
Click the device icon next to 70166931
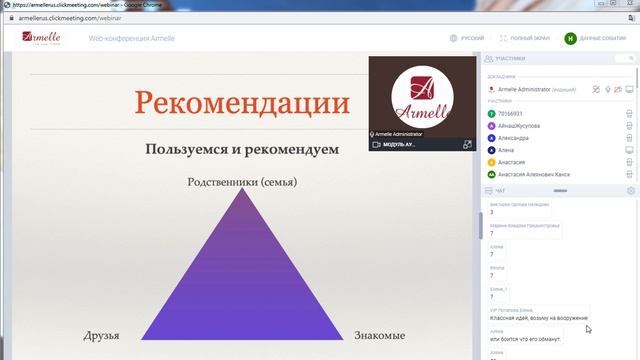[x=629, y=114]
